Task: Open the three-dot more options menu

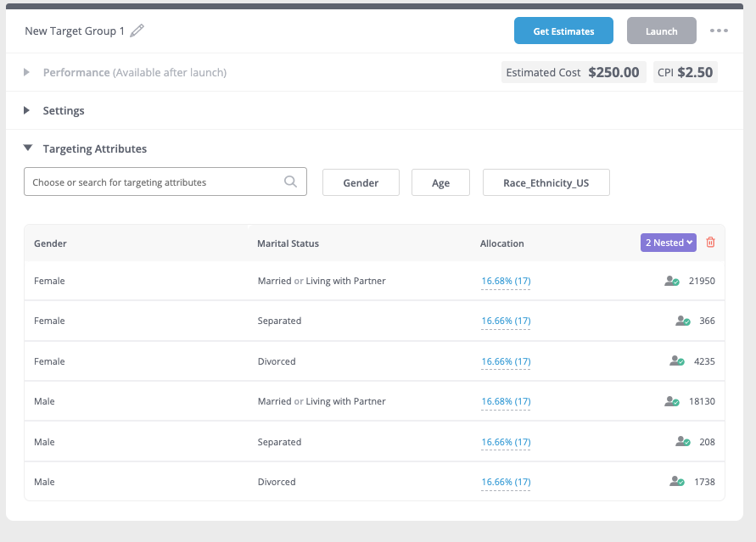Action: [x=719, y=31]
